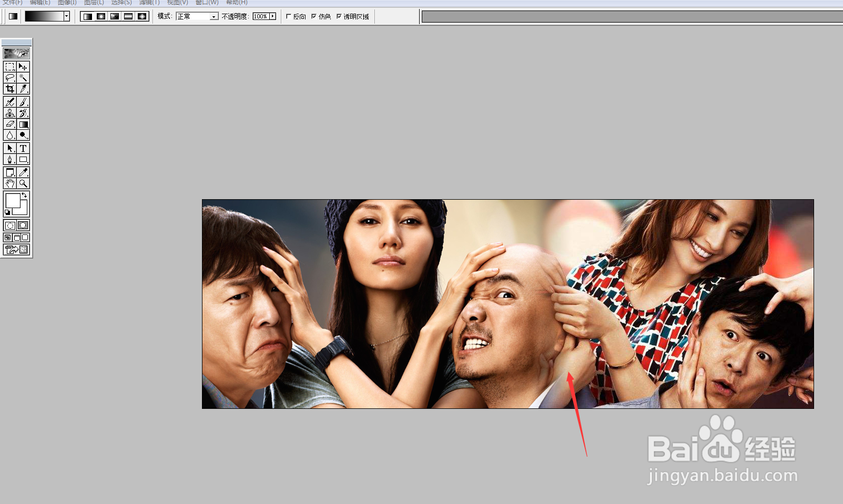This screenshot has height=504, width=843.
Task: Select the History Brush tool
Action: coord(23,113)
